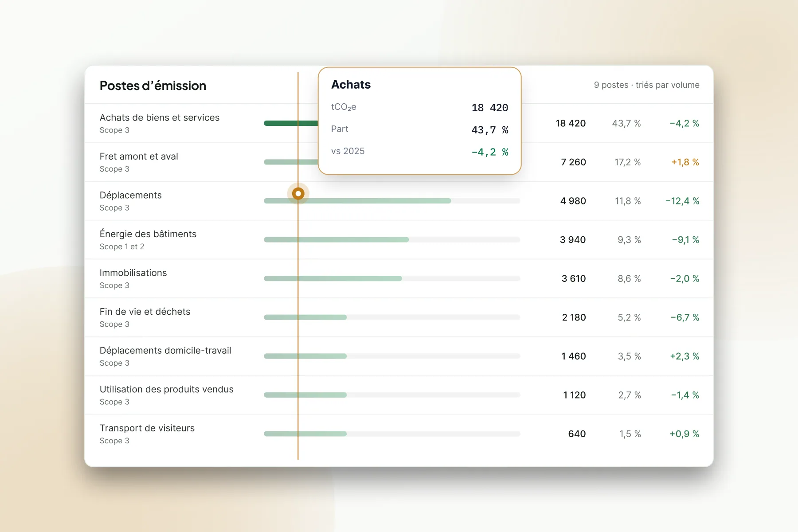Click the Immobilisations progress bar
The width and height of the screenshot is (798, 532).
click(333, 278)
